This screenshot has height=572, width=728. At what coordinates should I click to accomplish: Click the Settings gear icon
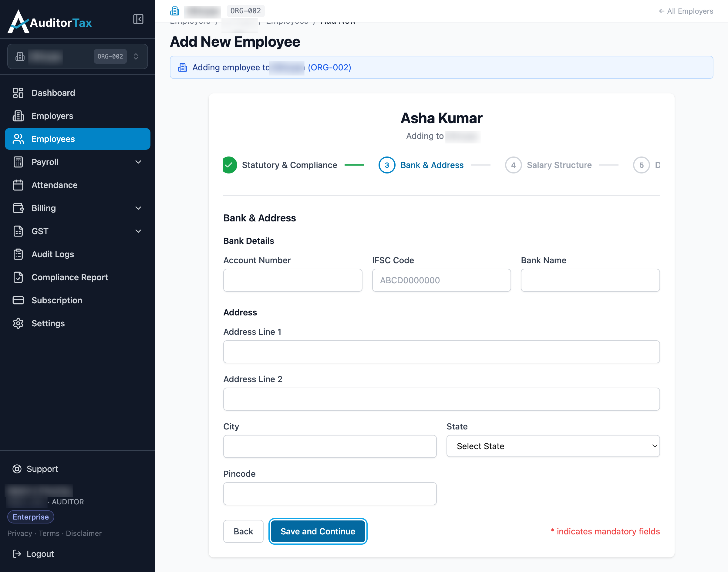tap(18, 324)
